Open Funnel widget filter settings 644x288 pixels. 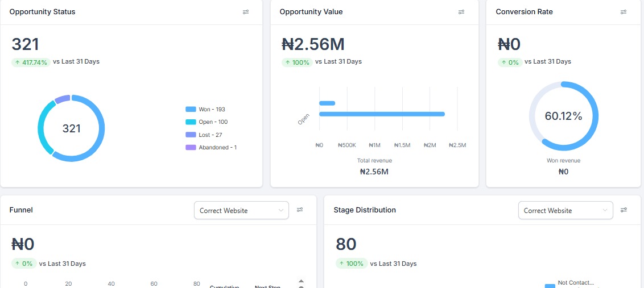(x=300, y=210)
